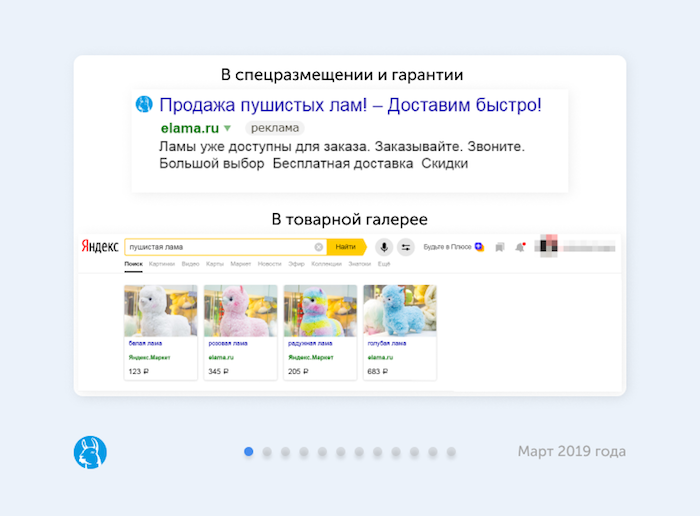700x516 pixels.
Task: Click elama.ru under голубая лама
Action: pyautogui.click(x=380, y=358)
